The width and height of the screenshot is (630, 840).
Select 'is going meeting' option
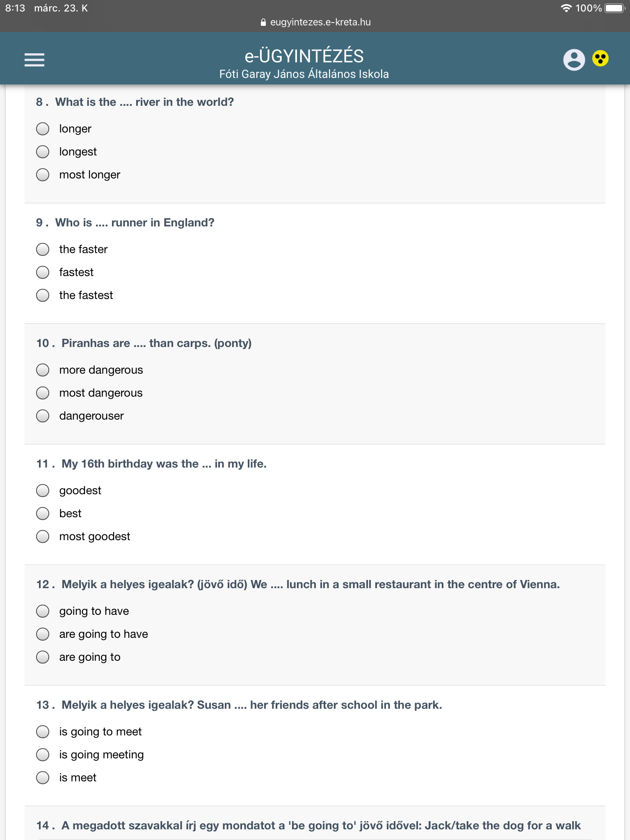(43, 755)
